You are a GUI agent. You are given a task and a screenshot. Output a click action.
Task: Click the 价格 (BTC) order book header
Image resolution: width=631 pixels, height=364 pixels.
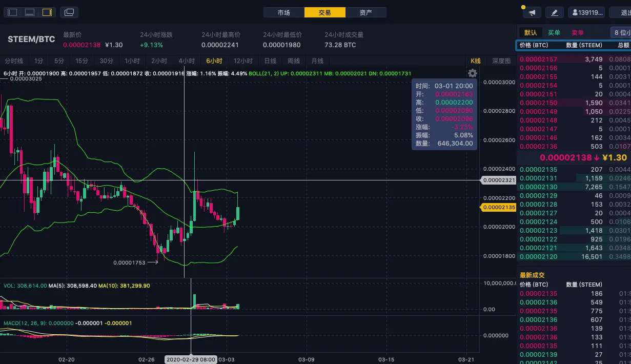coord(534,45)
